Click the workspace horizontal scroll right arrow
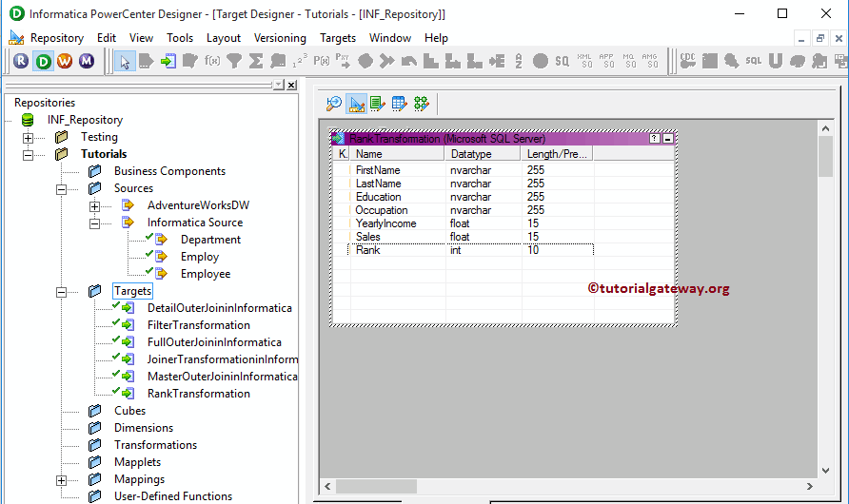This screenshot has height=504, width=849. tap(809, 487)
